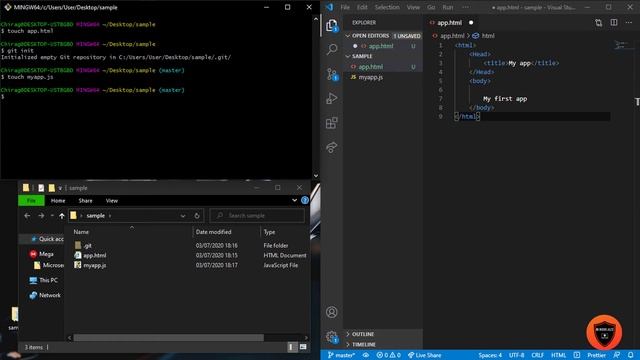Switch File Explorer to details view
This screenshot has width=640, height=360.
click(x=291, y=347)
